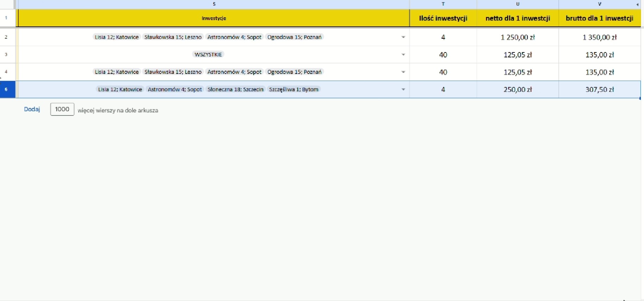Select Ilość cell 40 in row 3
The width and height of the screenshot is (644, 301).
tap(443, 55)
